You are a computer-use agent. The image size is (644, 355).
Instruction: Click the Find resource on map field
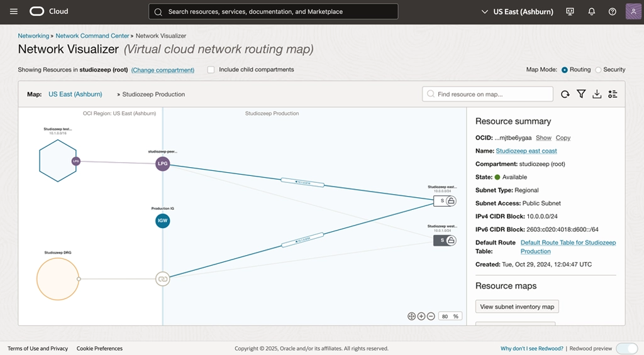[x=487, y=94]
